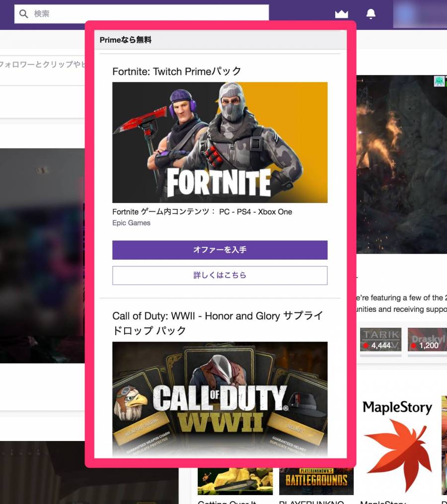The image size is (447, 504).
Task: Open the Draskyl stream thumbnail with 1,200 viewers
Action: (427, 340)
